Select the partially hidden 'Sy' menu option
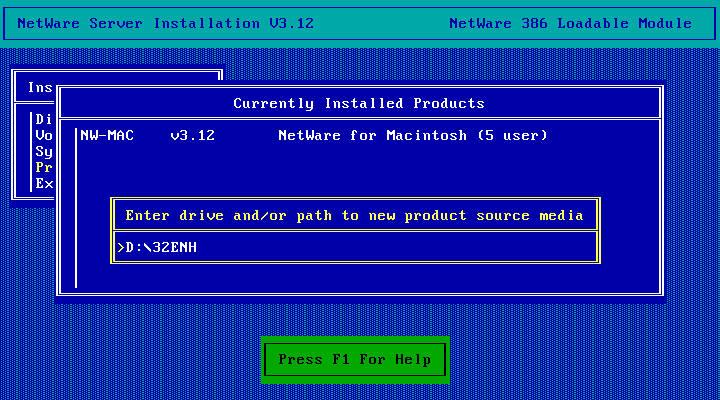Viewport: 720px width, 400px height. pyautogui.click(x=44, y=152)
